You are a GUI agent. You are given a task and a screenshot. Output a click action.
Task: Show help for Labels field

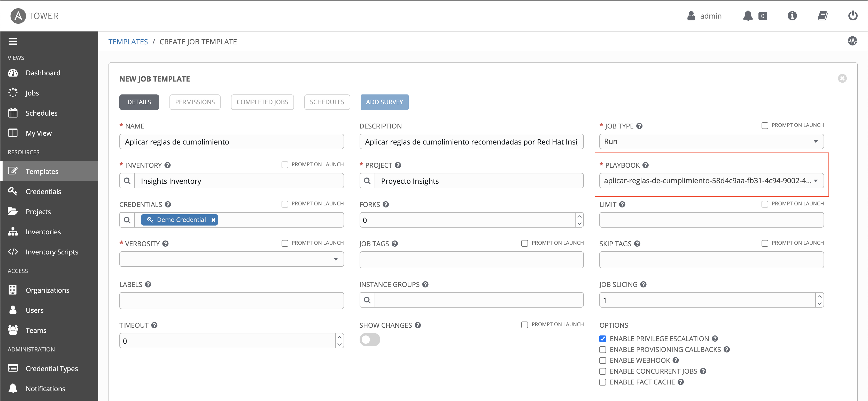click(x=148, y=285)
